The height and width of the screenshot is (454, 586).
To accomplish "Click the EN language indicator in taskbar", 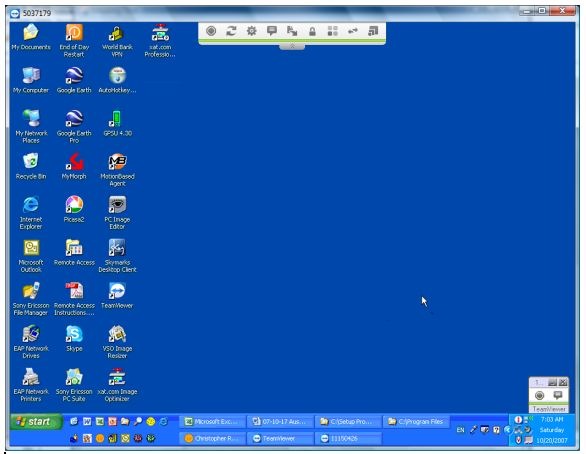I will (460, 430).
